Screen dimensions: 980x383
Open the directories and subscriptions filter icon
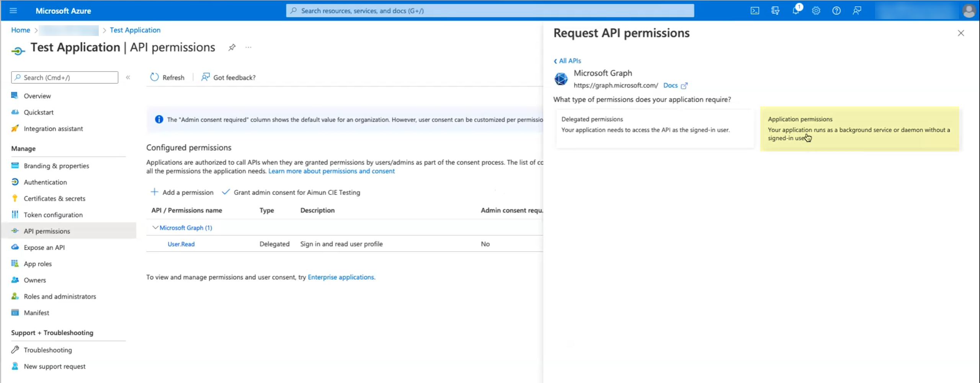click(775, 11)
